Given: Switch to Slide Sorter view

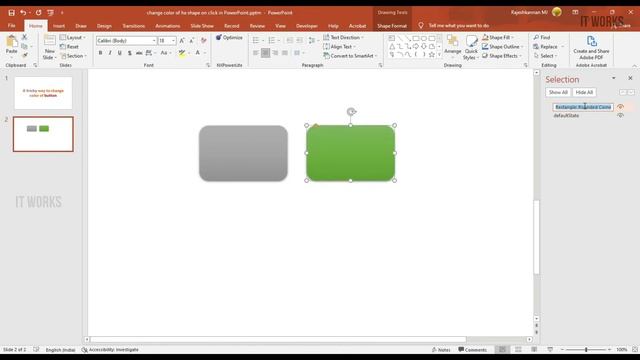Looking at the screenshot, I should click(518, 349).
